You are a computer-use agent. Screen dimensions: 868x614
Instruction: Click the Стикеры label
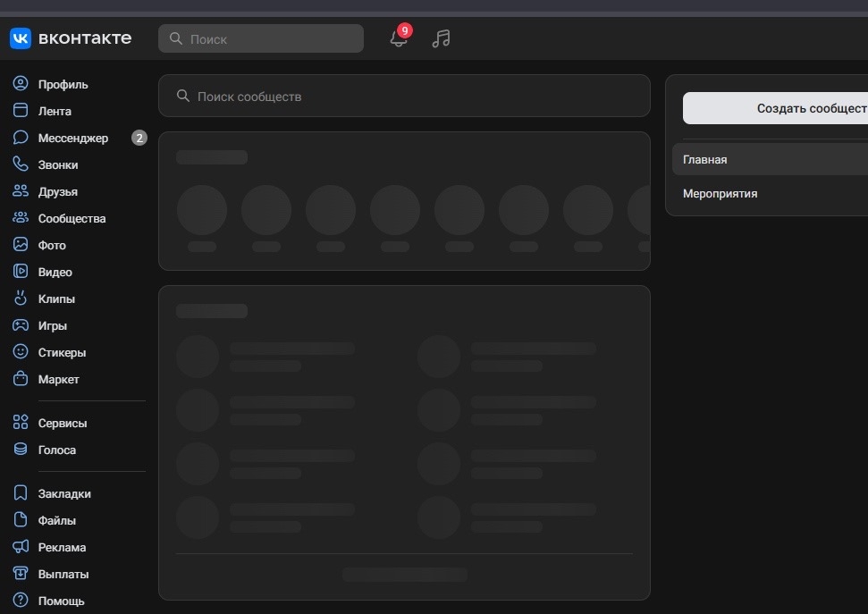tap(62, 353)
